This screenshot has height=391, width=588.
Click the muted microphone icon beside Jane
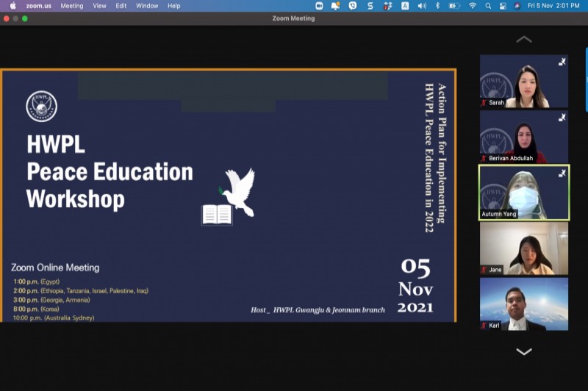coord(484,270)
